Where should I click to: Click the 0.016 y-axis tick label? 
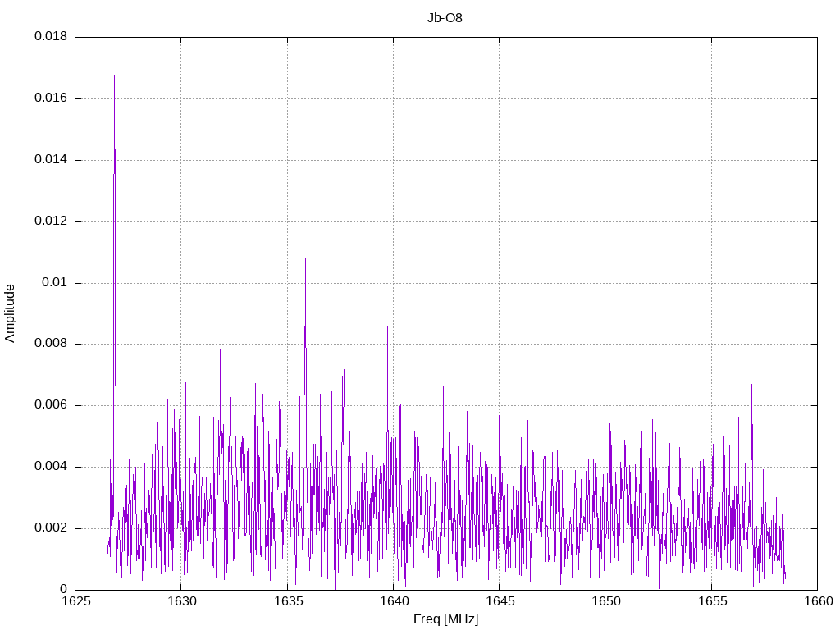click(x=51, y=98)
